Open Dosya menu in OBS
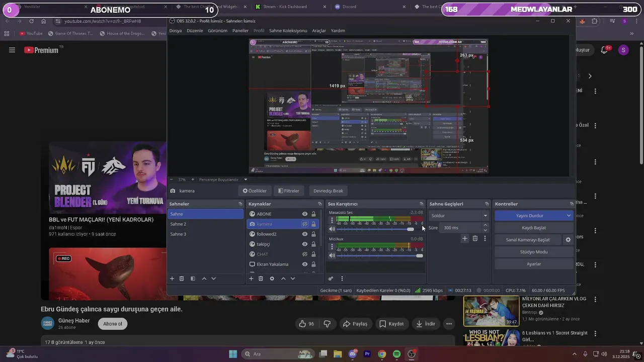This screenshot has height=362, width=644. tap(176, 31)
